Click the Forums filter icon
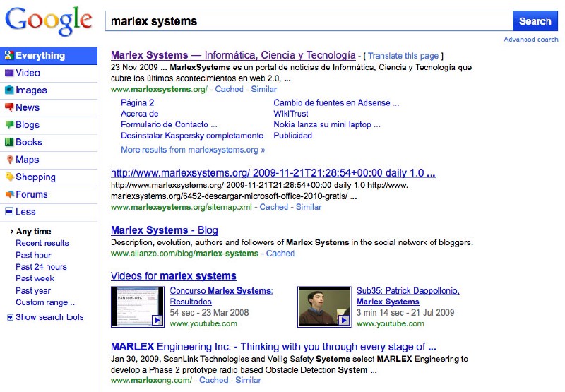 click(9, 194)
